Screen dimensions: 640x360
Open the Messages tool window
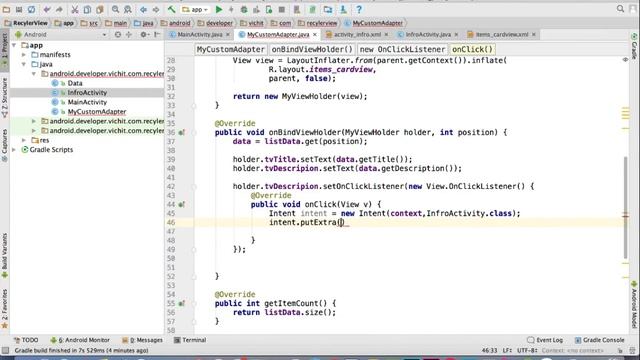142,340
